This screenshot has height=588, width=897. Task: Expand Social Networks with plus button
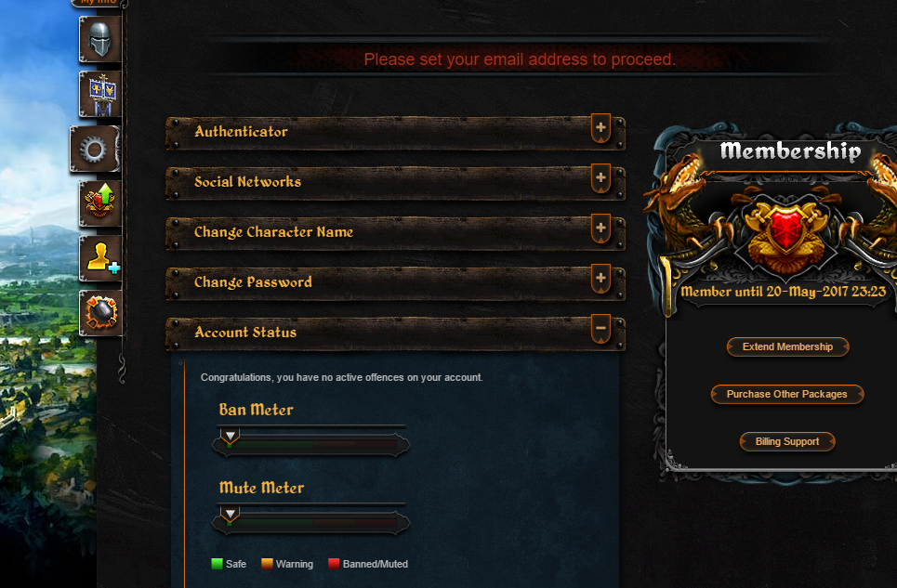(x=600, y=178)
